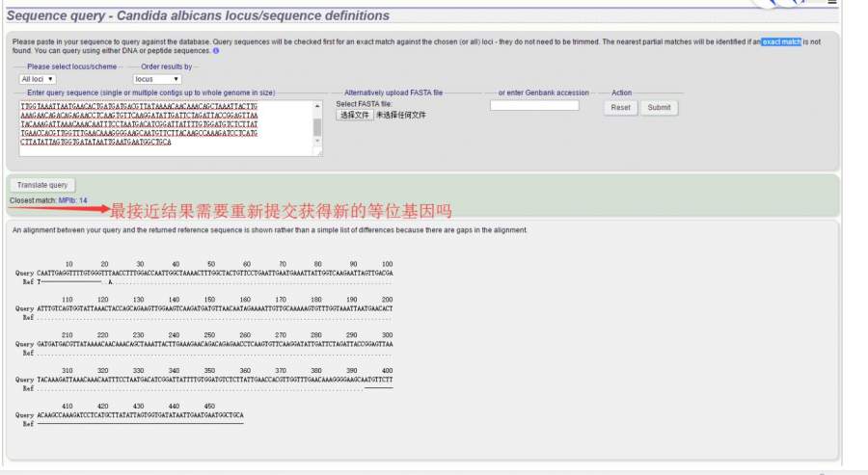Click the 'Order results by' legend
868x475 pixels.
pos(166,66)
